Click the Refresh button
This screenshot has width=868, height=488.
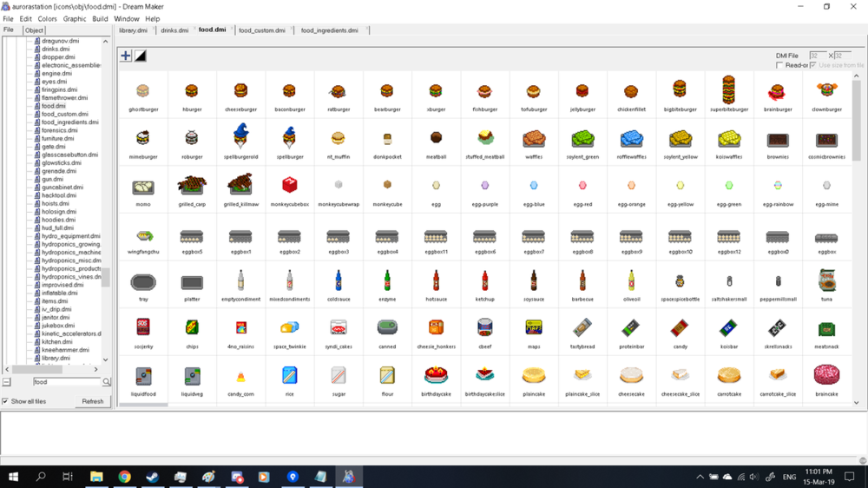(93, 401)
